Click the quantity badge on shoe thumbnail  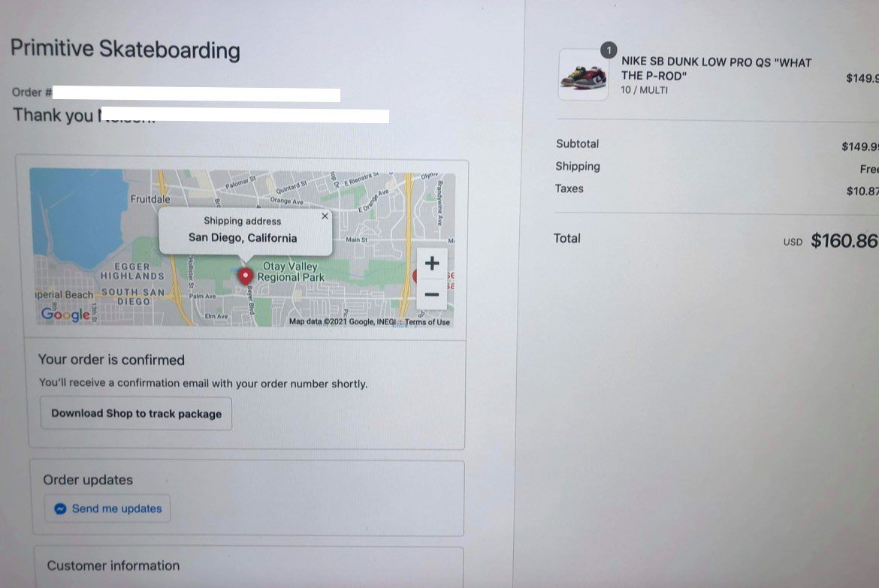click(609, 50)
